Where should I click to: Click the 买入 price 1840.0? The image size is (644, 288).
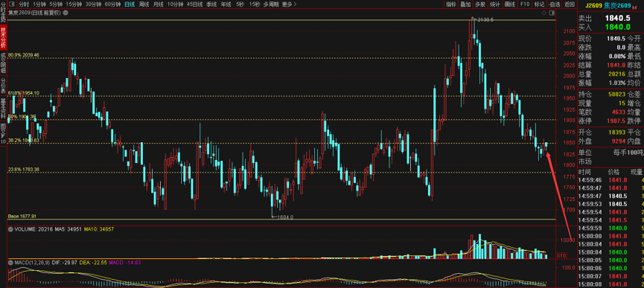617,27
